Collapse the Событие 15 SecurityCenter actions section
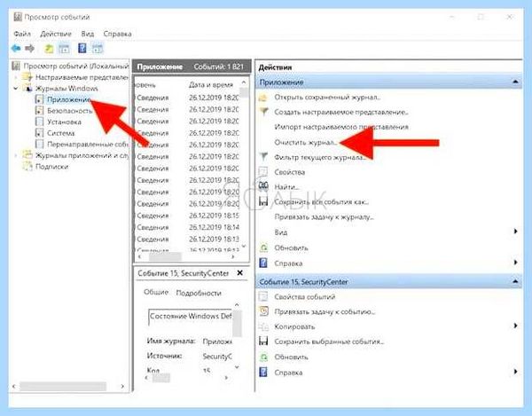532x416 pixels. tap(515, 281)
